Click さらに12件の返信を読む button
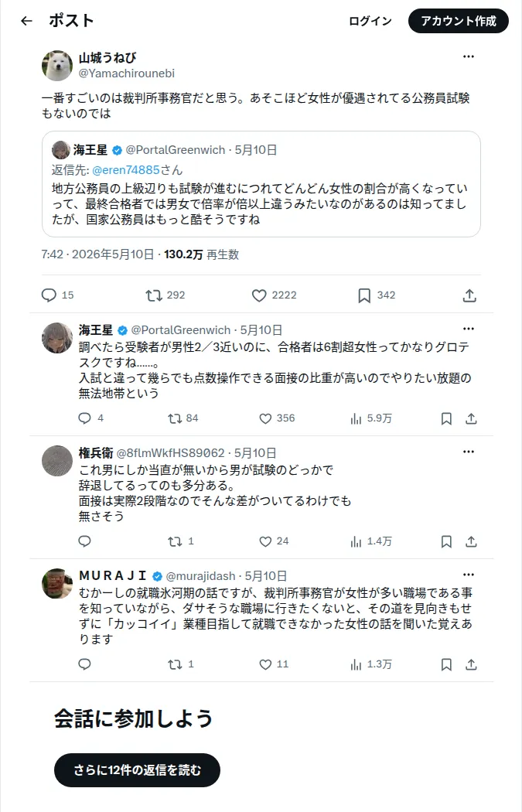The width and height of the screenshot is (522, 812). [x=137, y=770]
